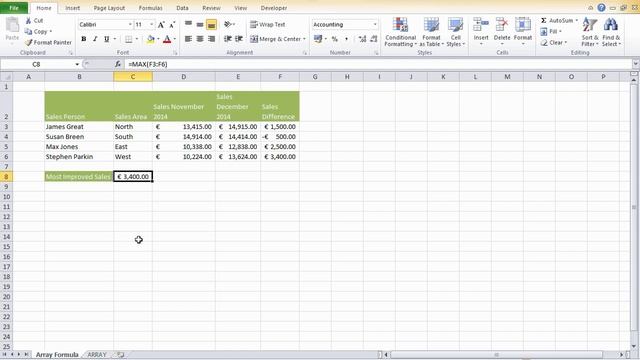
Task: Increase decimal places icon
Action: [362, 39]
